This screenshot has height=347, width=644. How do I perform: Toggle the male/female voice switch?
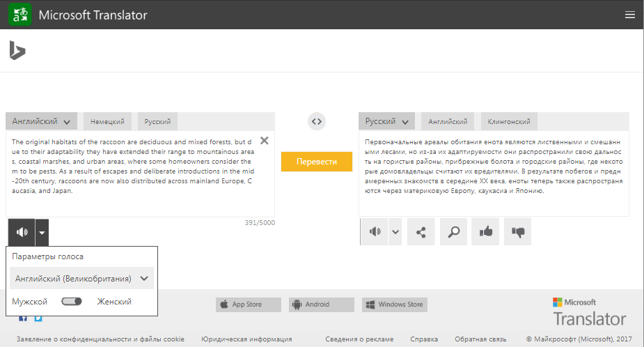[x=72, y=302]
